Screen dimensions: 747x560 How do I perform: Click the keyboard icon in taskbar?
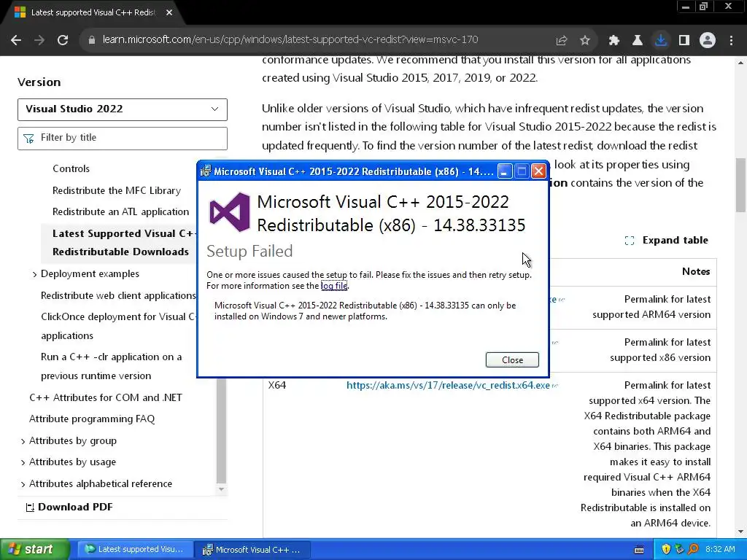639,550
